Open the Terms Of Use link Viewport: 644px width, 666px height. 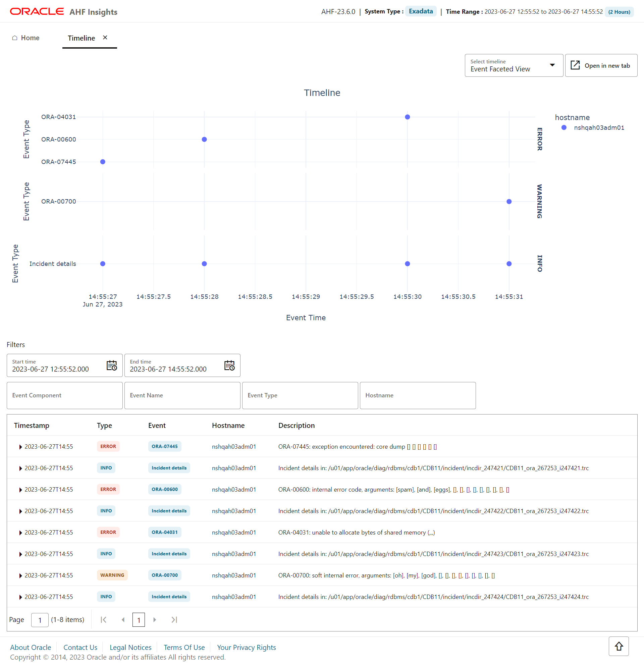click(184, 647)
